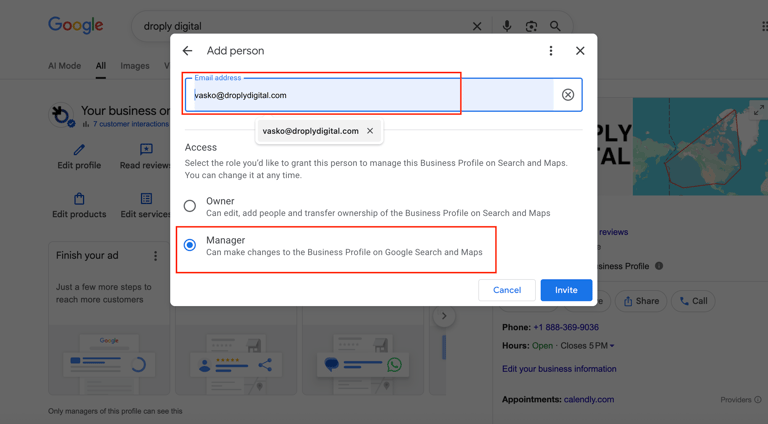Click the Google logo
This screenshot has width=768, height=424.
[75, 25]
